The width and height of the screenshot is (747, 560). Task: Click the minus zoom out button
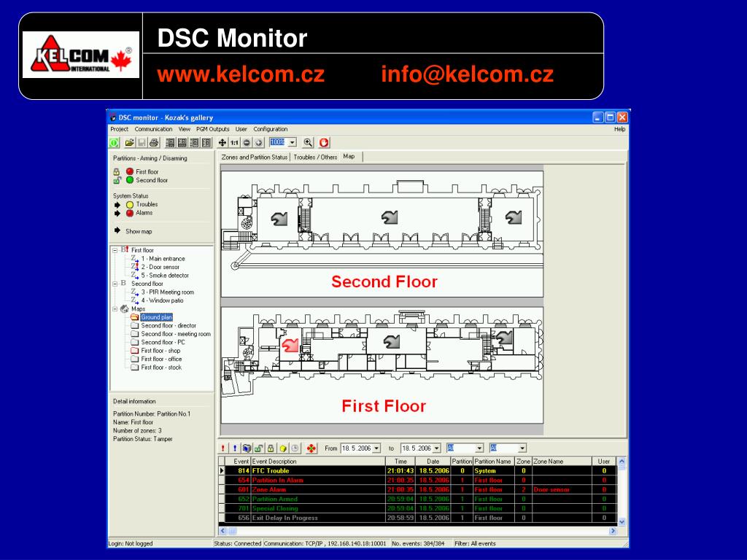[x=247, y=142]
